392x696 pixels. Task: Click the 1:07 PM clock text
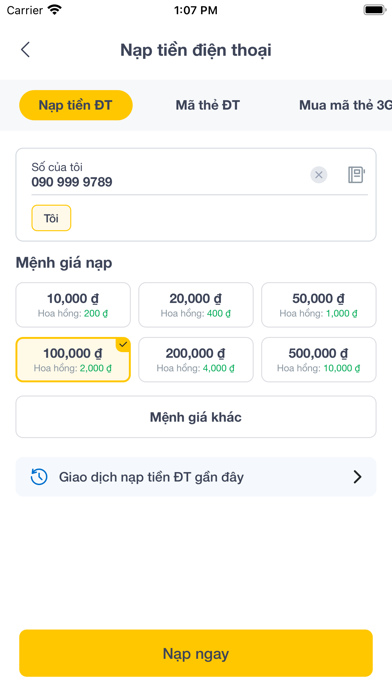click(196, 10)
